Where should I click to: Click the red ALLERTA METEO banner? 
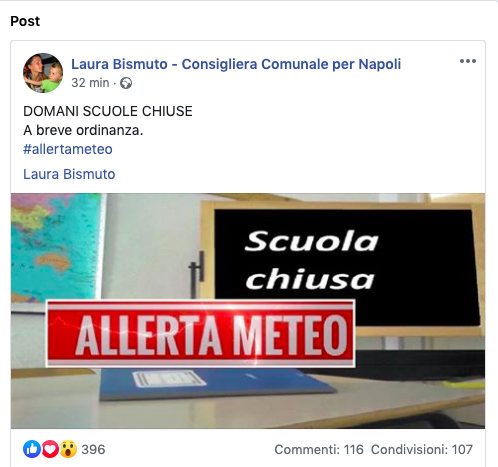pos(200,333)
